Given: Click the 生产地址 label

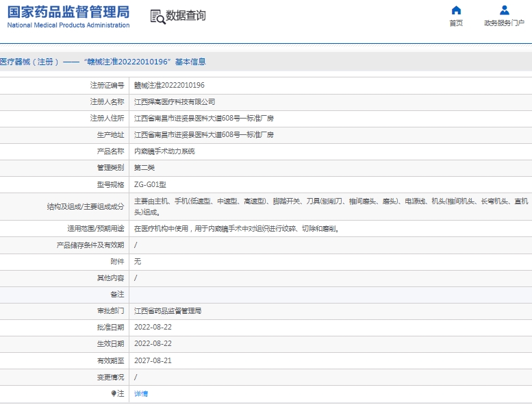Looking at the screenshot, I should click(111, 135).
